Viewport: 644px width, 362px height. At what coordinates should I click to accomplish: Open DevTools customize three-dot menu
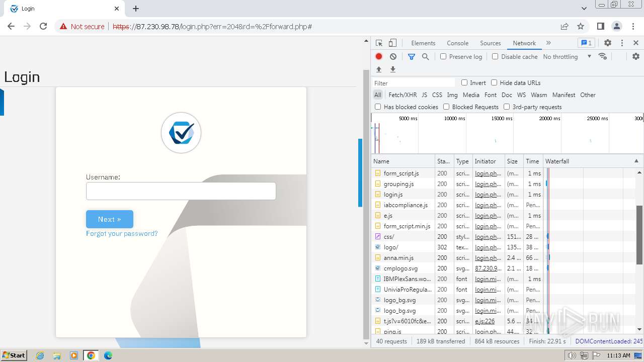622,43
